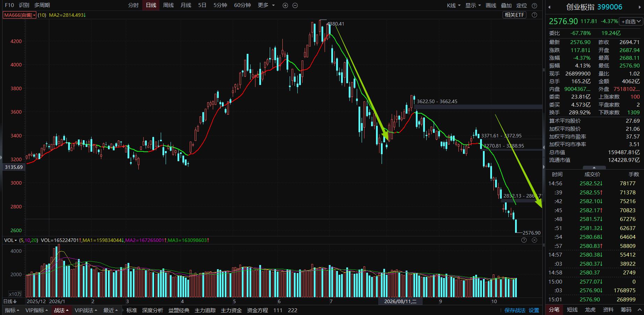
Task: Open VOL indicator help icon
Action: [x=524, y=240]
